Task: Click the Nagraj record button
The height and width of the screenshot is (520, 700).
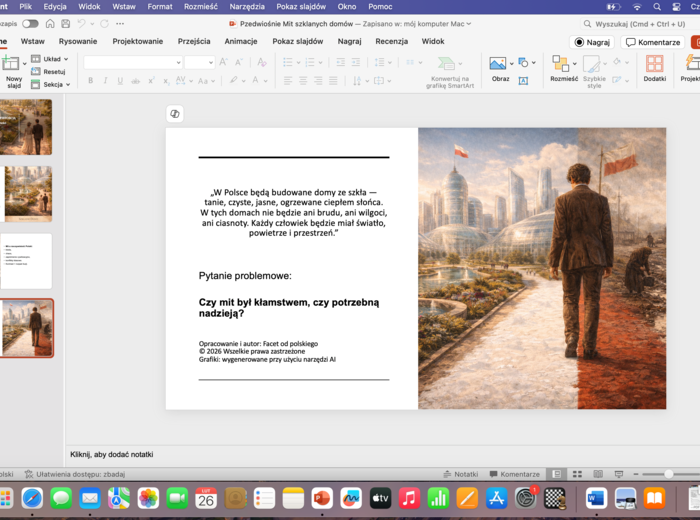Action: (x=592, y=42)
